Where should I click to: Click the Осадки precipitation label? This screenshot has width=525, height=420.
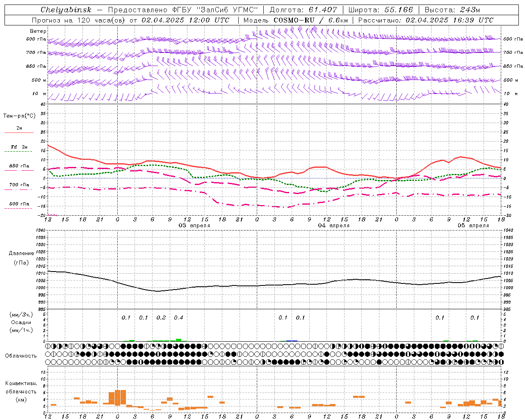(21, 322)
